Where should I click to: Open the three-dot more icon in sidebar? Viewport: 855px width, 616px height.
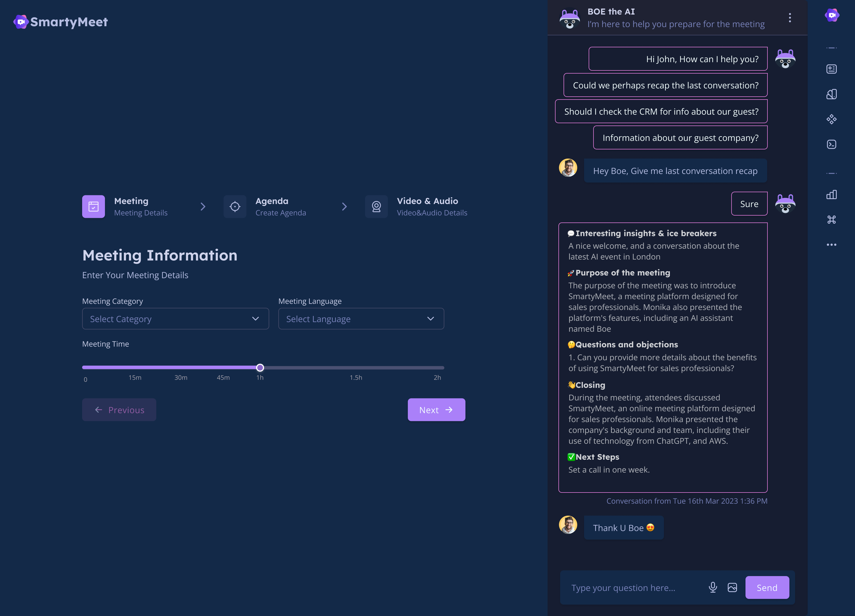pos(831,245)
